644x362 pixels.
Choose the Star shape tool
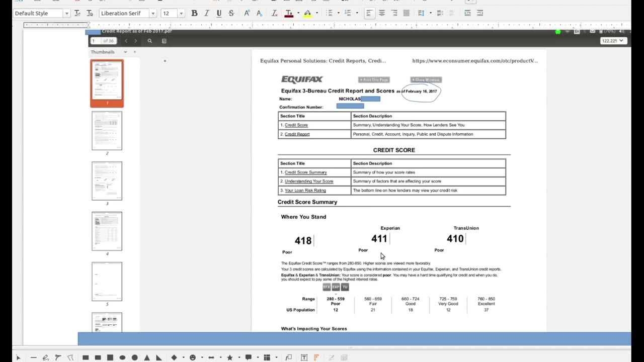230,357
